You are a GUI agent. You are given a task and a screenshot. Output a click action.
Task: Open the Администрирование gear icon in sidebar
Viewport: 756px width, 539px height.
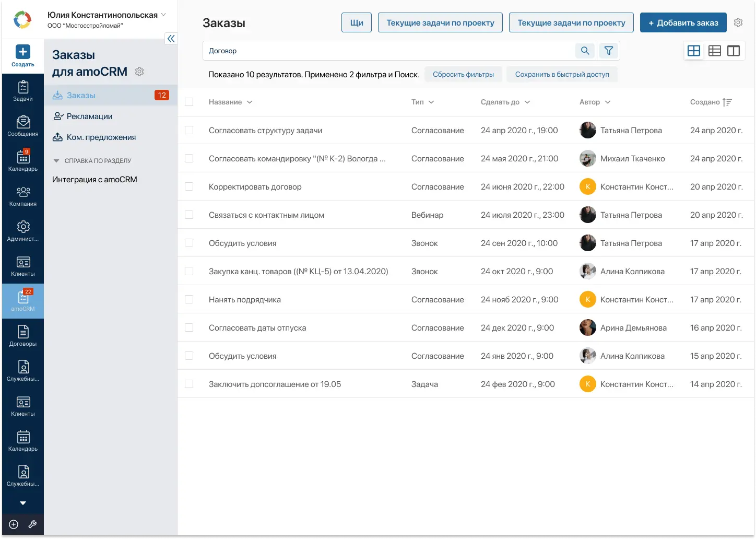click(23, 231)
